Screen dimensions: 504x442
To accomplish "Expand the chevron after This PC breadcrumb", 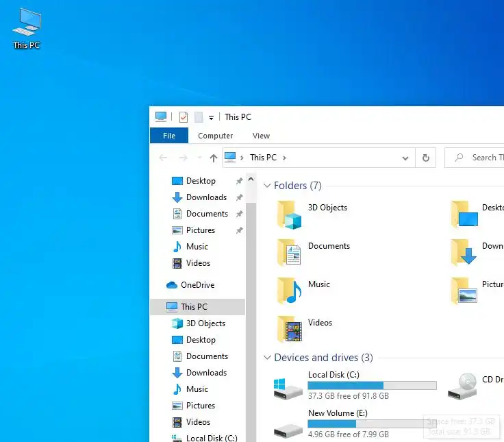I will [284, 158].
